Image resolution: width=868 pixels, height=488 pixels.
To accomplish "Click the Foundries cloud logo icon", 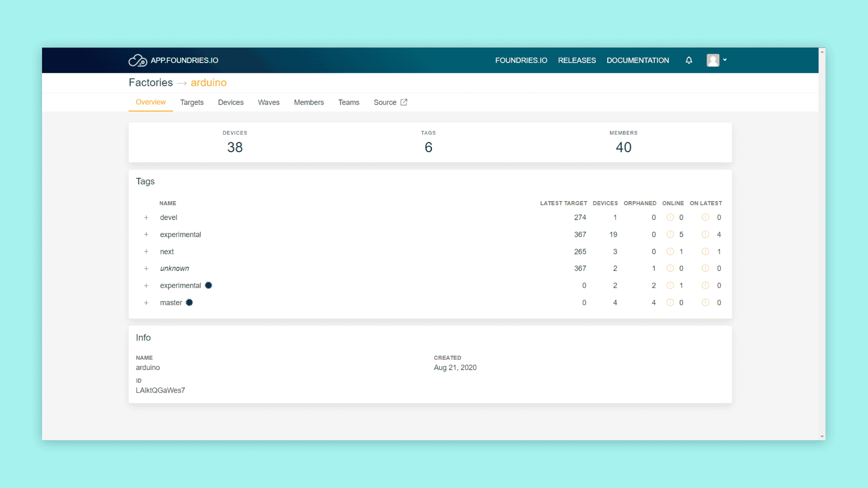I will point(137,61).
